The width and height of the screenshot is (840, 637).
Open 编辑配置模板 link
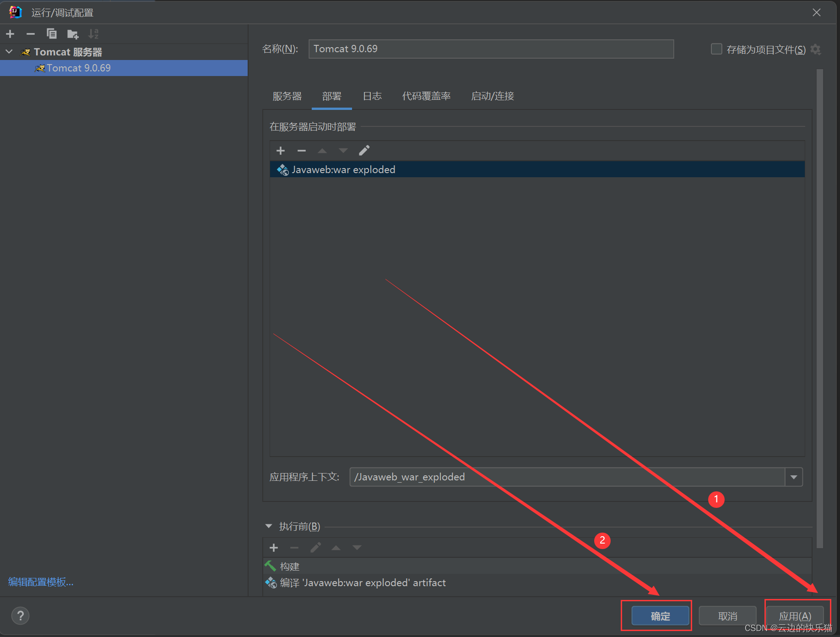pos(41,582)
